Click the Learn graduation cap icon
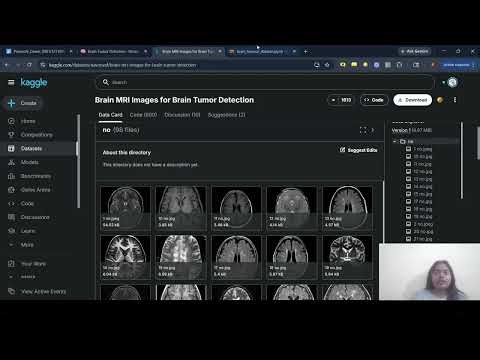 click(11, 231)
